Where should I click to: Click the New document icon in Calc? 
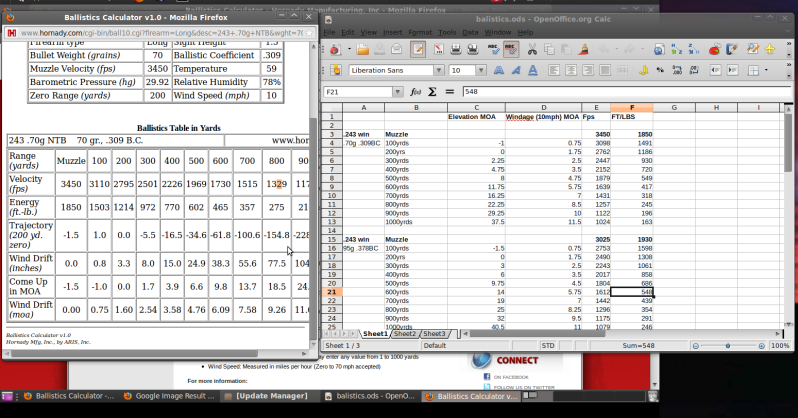click(335, 49)
